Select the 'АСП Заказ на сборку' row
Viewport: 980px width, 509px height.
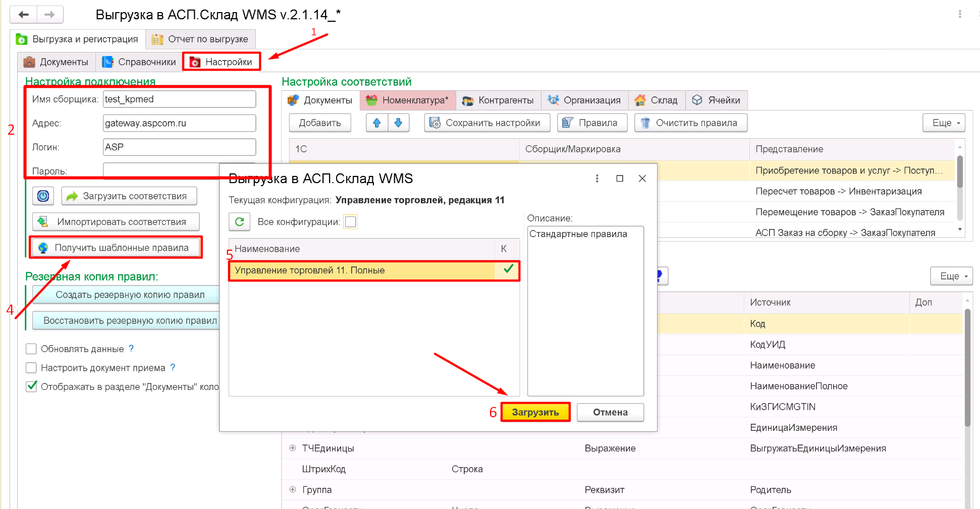845,233
